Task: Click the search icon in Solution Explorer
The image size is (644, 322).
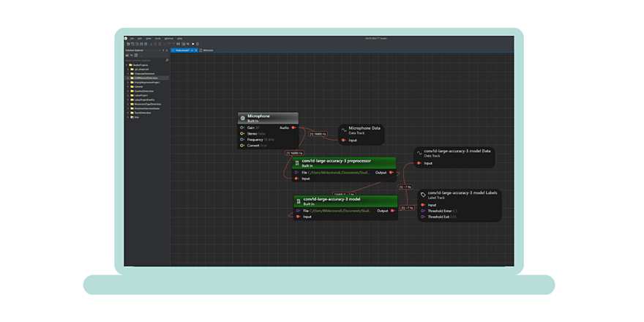Action: 167,60
